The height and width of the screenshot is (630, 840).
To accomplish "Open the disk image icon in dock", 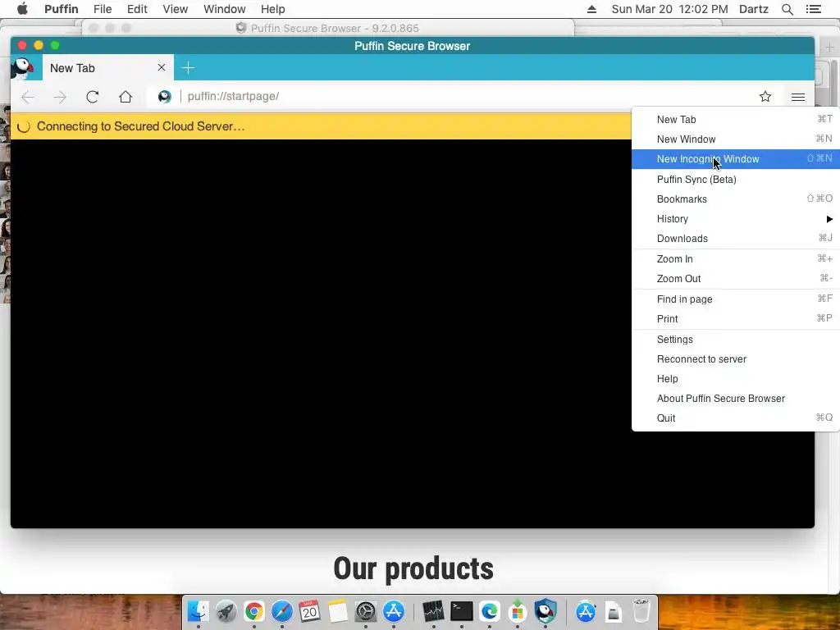I will pyautogui.click(x=614, y=611).
